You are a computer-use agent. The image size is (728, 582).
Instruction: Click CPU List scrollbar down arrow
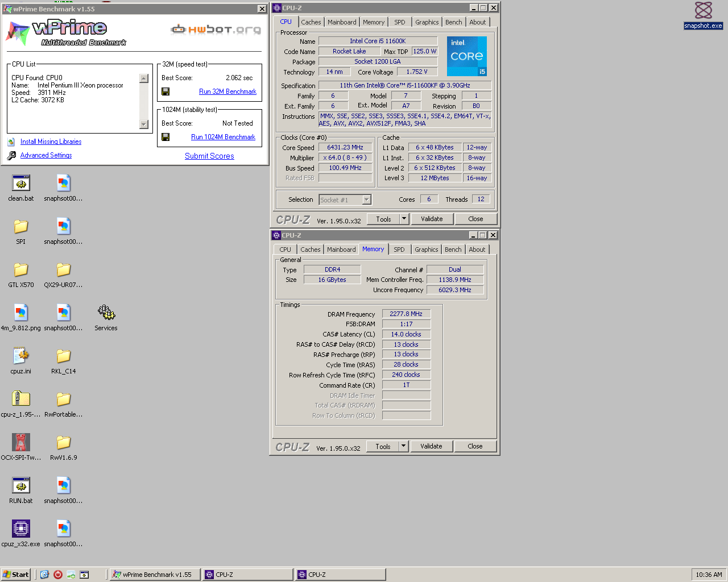click(144, 124)
